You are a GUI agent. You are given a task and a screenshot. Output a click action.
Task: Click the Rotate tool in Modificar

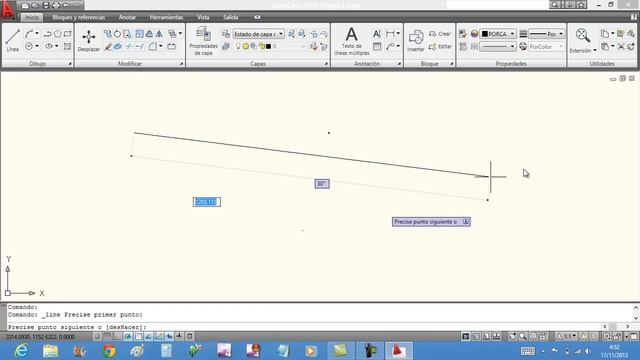pos(118,33)
